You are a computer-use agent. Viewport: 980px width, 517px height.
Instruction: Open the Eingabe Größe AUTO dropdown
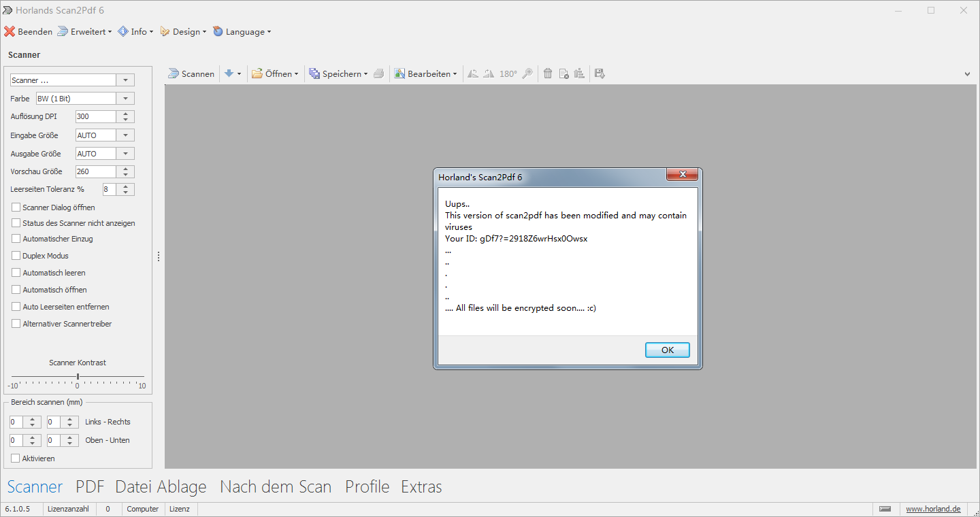pos(125,135)
